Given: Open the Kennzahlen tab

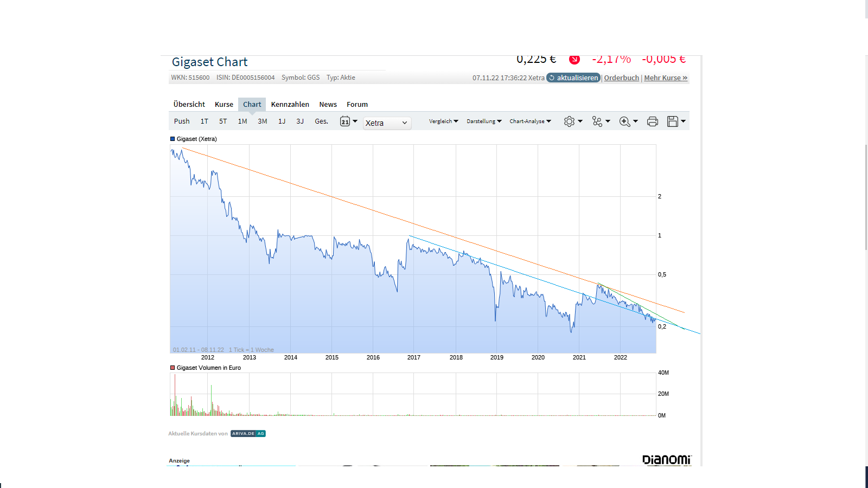Looking at the screenshot, I should pyautogui.click(x=290, y=105).
